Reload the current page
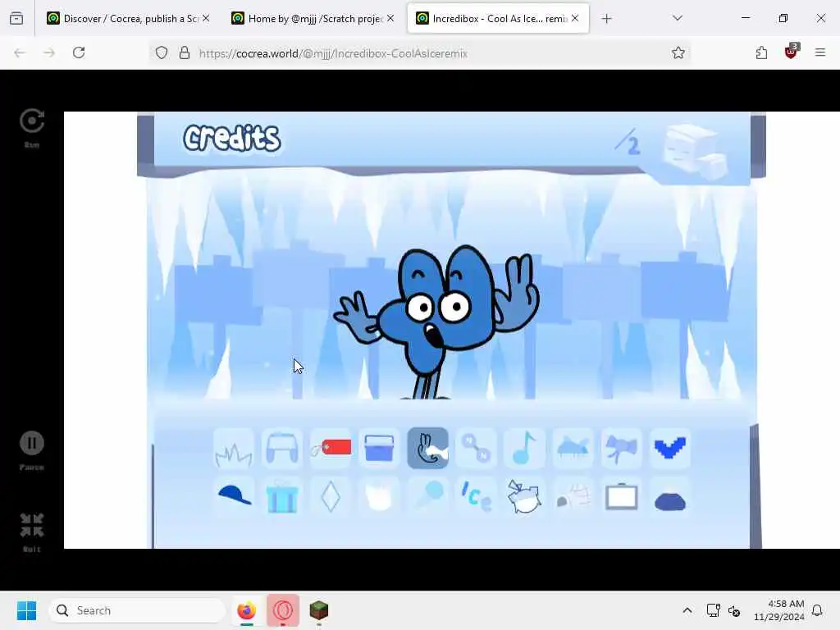 click(x=79, y=52)
